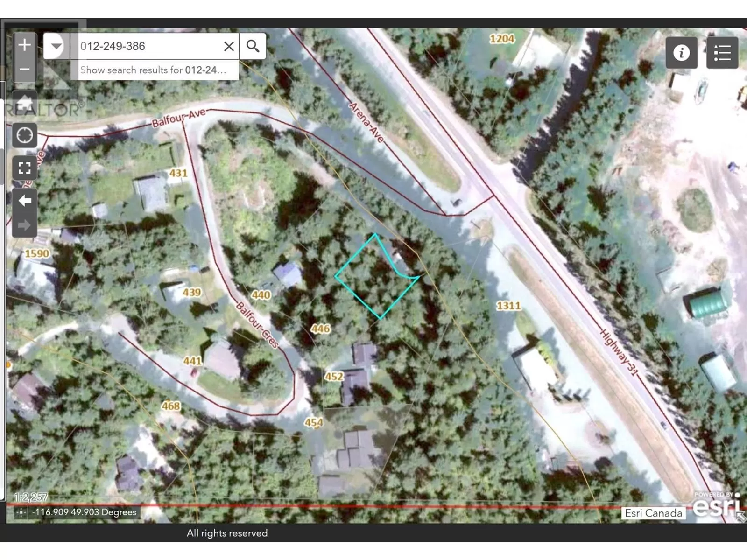The height and width of the screenshot is (560, 747).
Task: Select the 'Show search results for' suggestion
Action: [x=154, y=70]
